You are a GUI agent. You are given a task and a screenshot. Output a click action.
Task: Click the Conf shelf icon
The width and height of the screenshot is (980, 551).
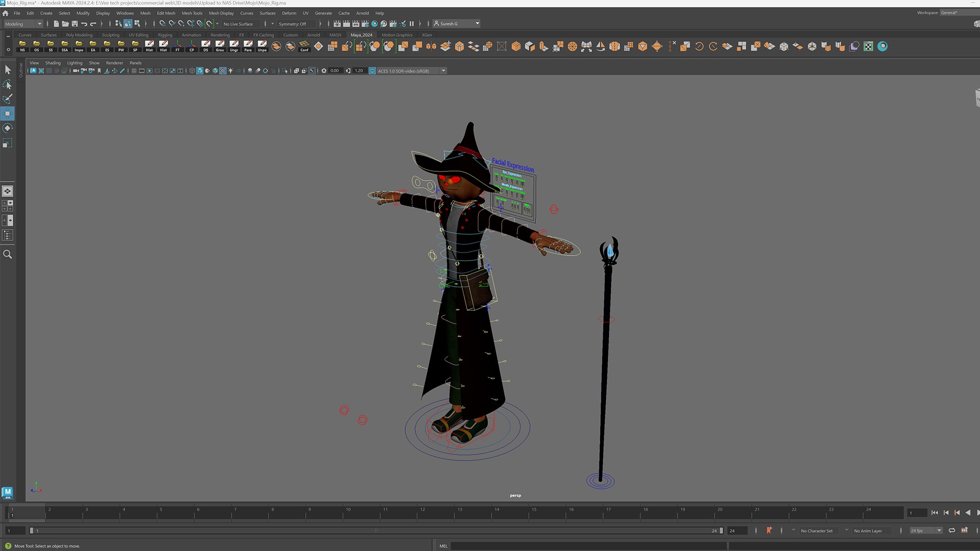[x=304, y=46]
